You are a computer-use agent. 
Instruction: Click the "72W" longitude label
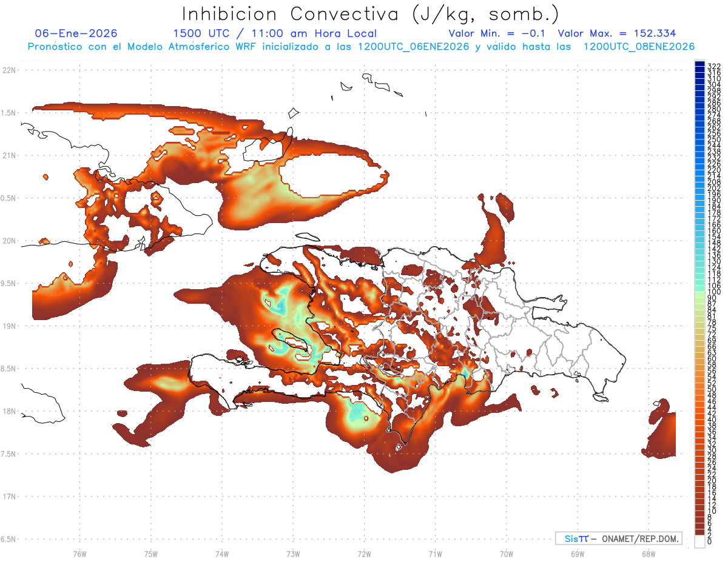364,554
